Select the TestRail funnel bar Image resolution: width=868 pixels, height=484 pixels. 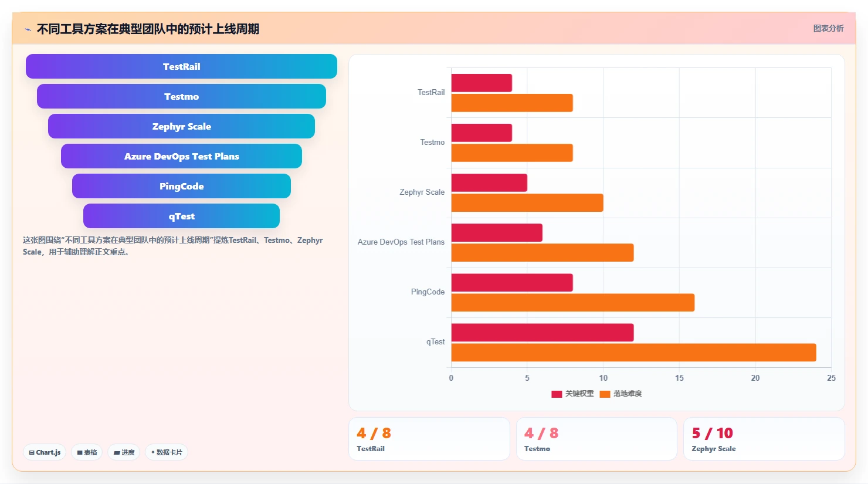(x=181, y=66)
